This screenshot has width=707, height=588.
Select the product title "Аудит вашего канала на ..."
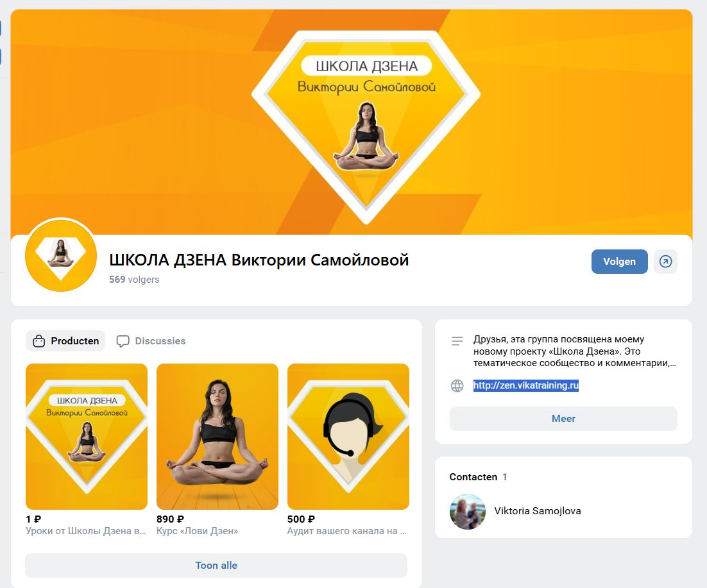click(346, 531)
